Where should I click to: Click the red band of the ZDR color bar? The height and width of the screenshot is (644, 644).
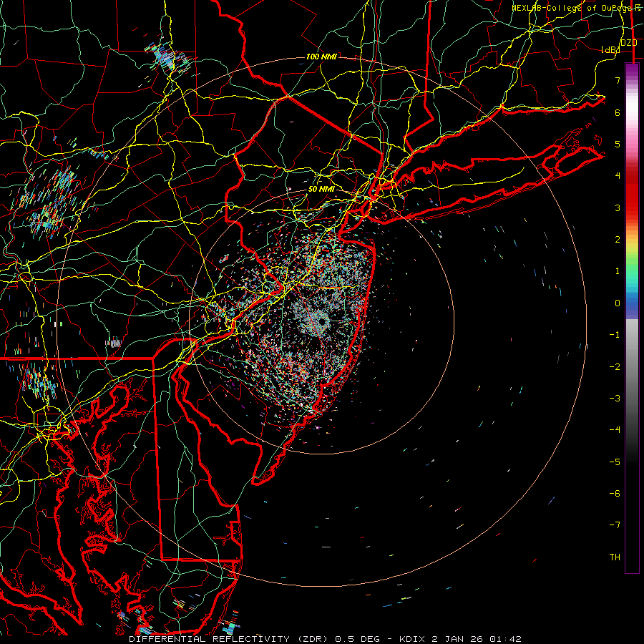[x=632, y=191]
